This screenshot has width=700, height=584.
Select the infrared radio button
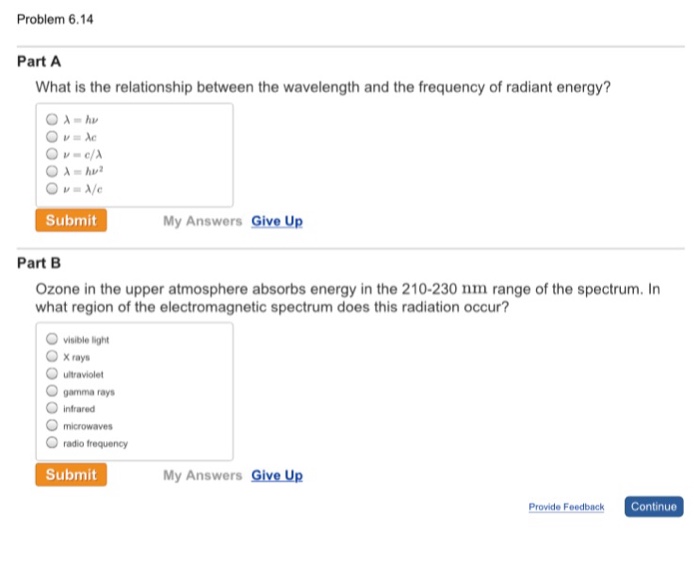point(51,408)
